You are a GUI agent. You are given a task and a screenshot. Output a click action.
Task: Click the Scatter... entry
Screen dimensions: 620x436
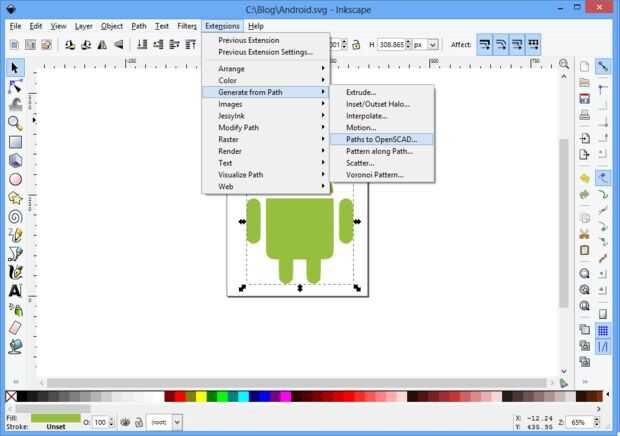(382, 163)
